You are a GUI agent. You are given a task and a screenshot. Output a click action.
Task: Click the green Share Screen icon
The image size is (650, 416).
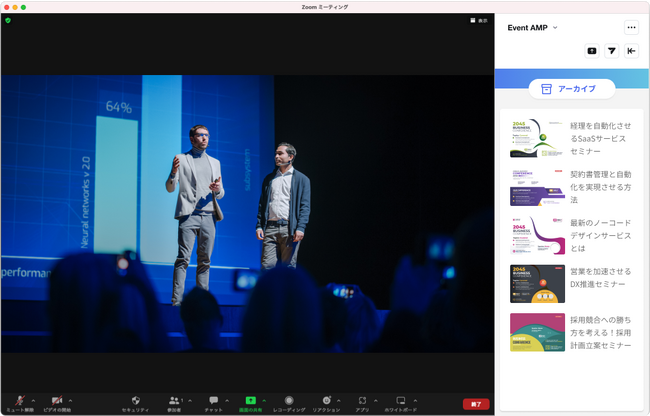[x=250, y=401]
